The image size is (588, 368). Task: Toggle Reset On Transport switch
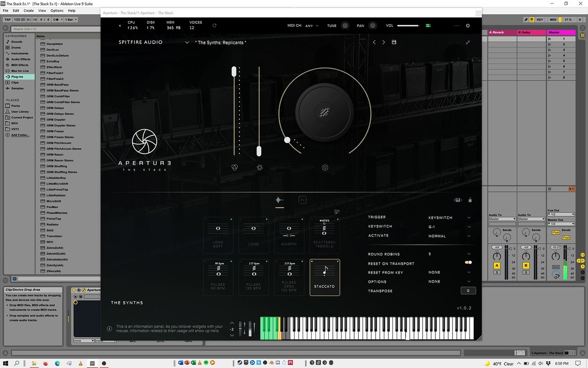tap(469, 263)
